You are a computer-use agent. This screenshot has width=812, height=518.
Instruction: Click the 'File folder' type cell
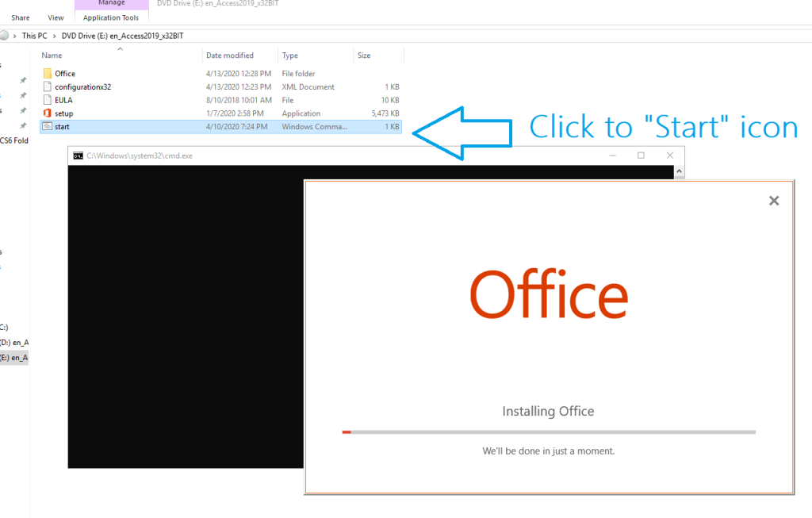tap(298, 74)
